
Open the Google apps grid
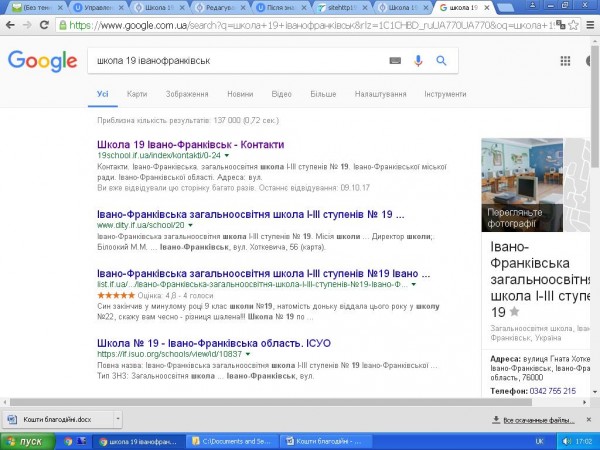click(565, 61)
